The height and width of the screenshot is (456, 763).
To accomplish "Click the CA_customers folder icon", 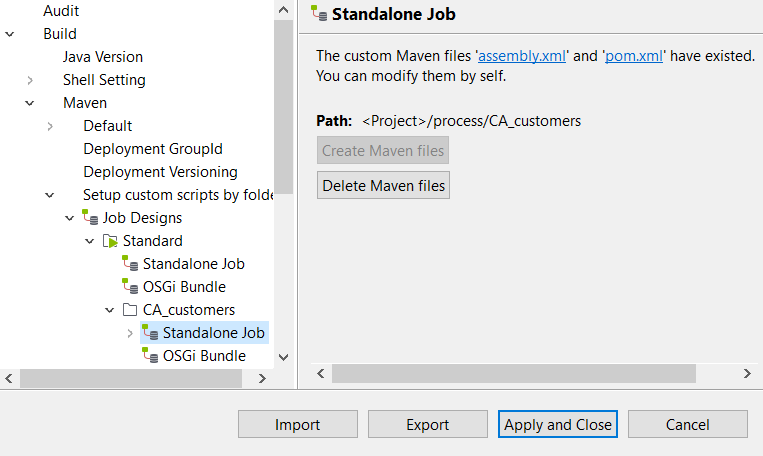I will pos(131,310).
